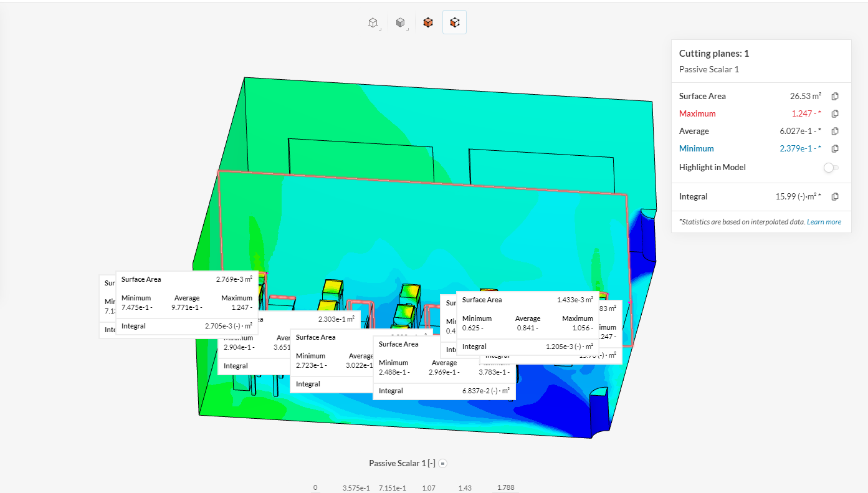The height and width of the screenshot is (493, 868).
Task: Copy the Minimum value 2.379e-1
Action: (835, 148)
